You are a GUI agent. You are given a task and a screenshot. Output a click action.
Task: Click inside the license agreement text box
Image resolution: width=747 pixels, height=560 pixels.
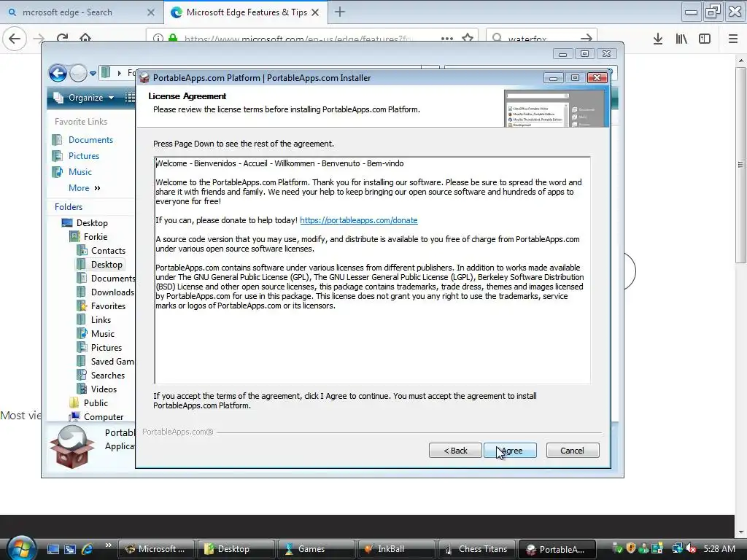click(372, 270)
